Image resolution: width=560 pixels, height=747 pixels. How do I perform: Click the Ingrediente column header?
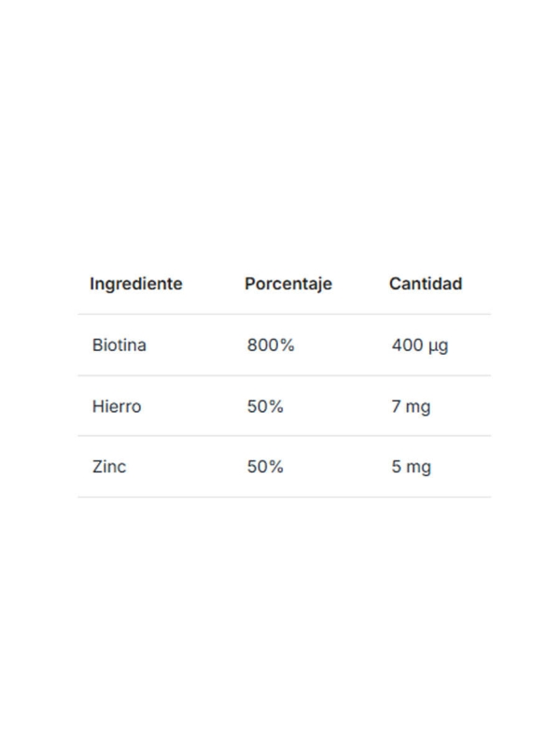click(136, 284)
